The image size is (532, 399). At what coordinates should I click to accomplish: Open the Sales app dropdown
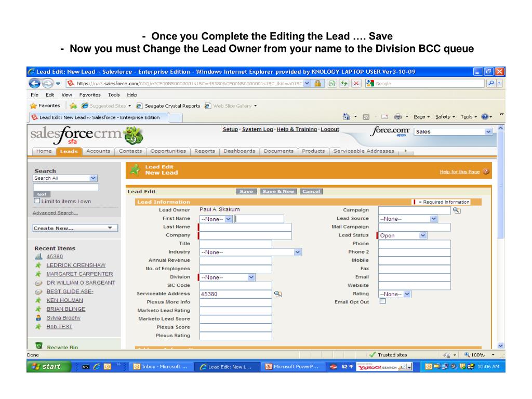pyautogui.click(x=453, y=131)
